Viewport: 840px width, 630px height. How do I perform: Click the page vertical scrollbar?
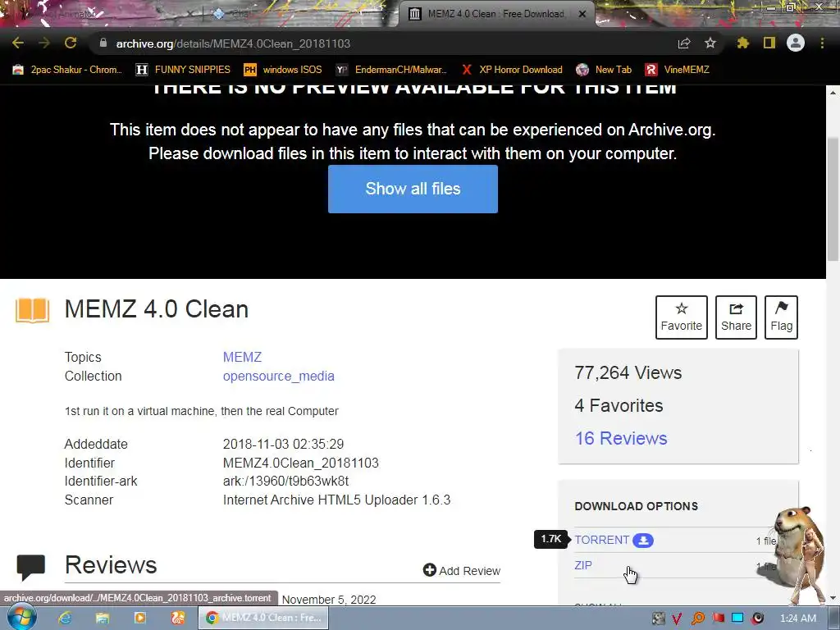833,199
